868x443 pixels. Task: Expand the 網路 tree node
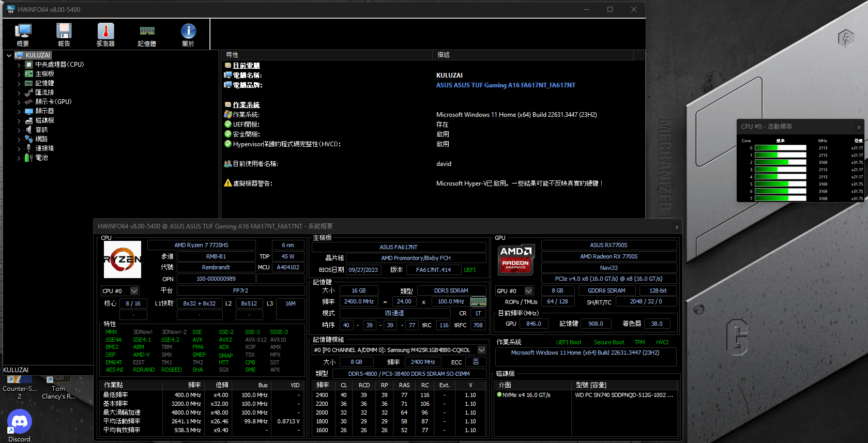(x=19, y=139)
